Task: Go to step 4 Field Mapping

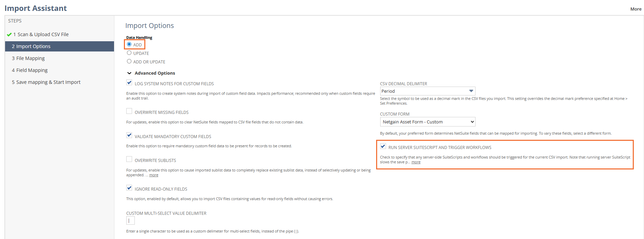Action: 30,70
